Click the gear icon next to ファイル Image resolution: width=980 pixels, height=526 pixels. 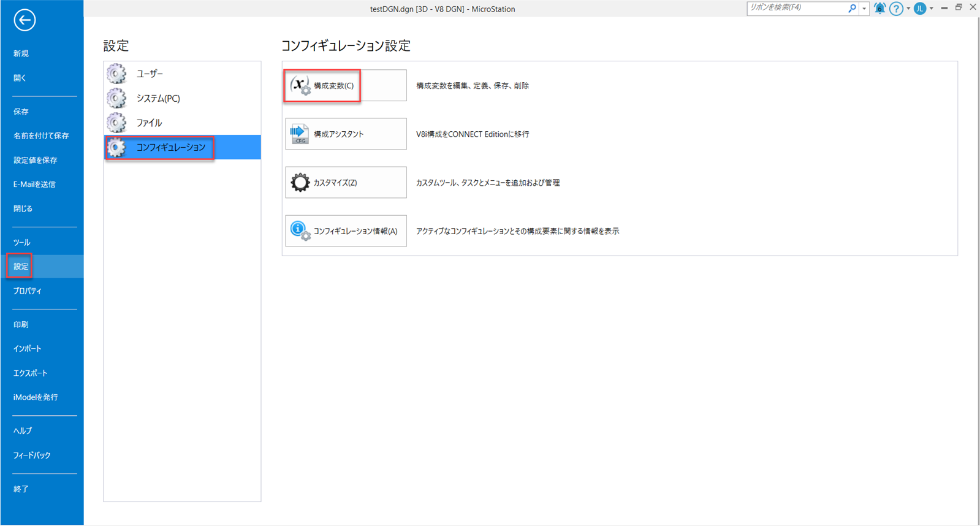coord(116,123)
